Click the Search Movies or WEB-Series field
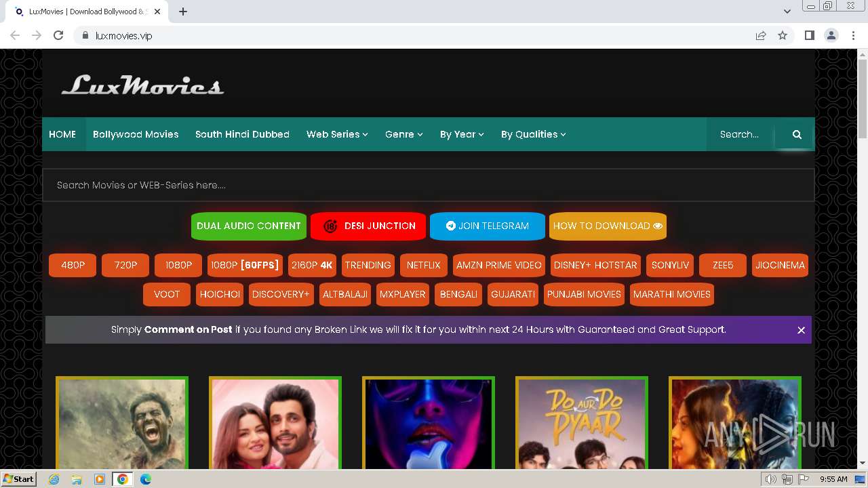The height and width of the screenshot is (488, 868). click(x=428, y=185)
